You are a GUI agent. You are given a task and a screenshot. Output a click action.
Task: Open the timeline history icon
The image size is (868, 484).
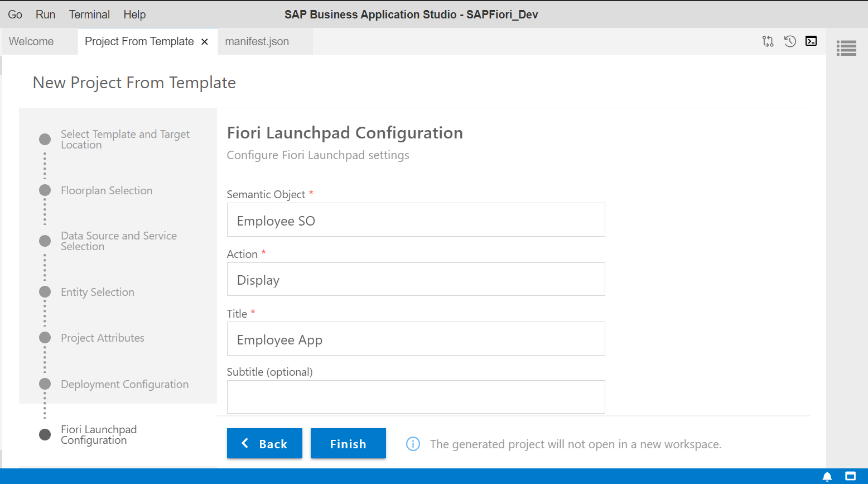790,41
